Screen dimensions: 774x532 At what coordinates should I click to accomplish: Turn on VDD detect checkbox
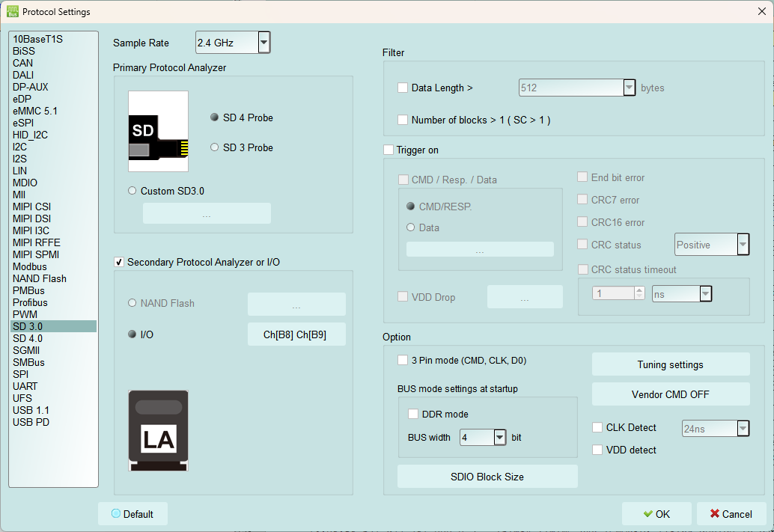(597, 450)
